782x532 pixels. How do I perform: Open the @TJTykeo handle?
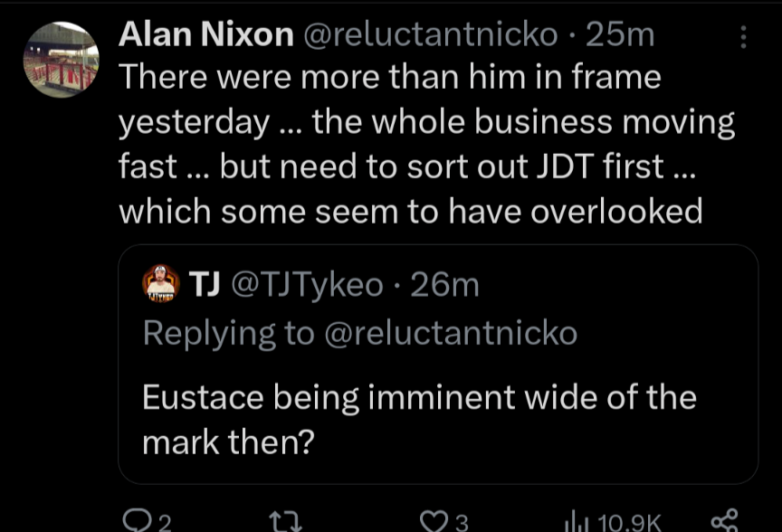tap(309, 285)
